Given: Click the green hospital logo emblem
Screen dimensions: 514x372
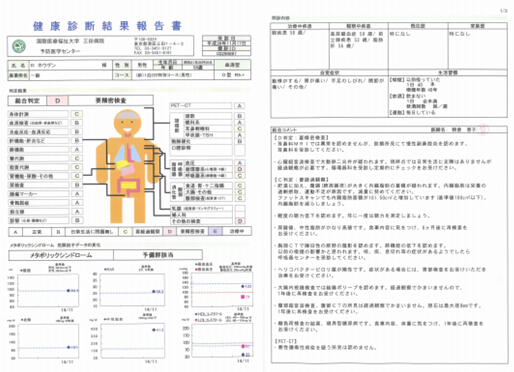Looking at the screenshot, I should (19, 46).
